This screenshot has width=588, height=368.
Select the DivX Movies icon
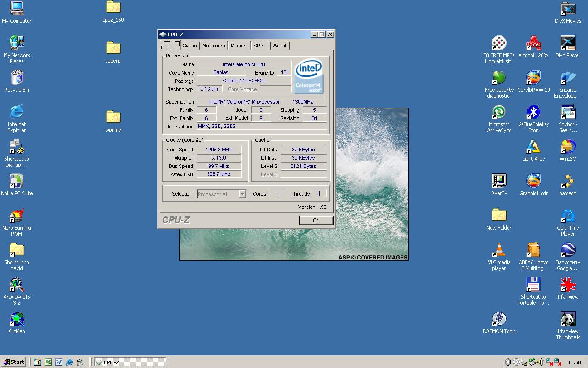click(x=568, y=12)
